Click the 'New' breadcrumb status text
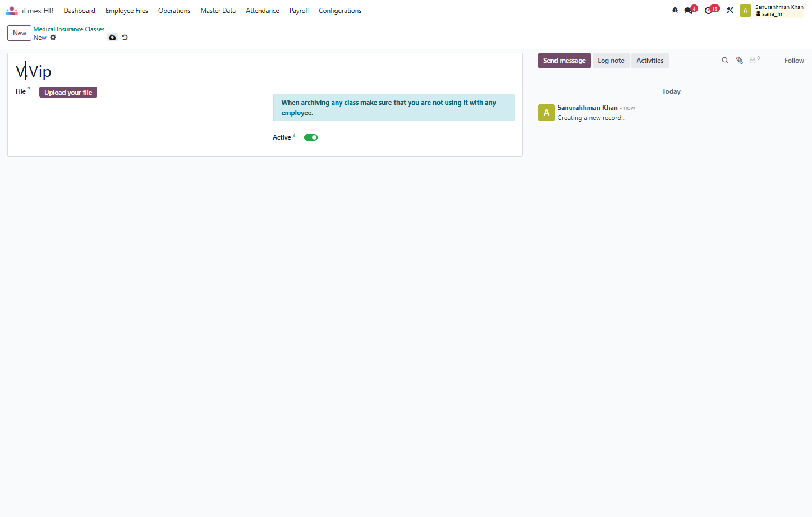 tap(40, 38)
